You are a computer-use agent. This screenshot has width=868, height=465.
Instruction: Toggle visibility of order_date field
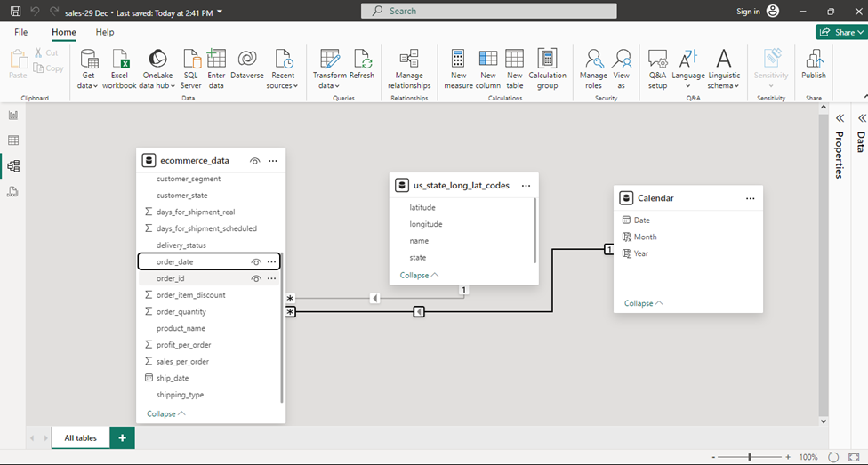coord(256,261)
